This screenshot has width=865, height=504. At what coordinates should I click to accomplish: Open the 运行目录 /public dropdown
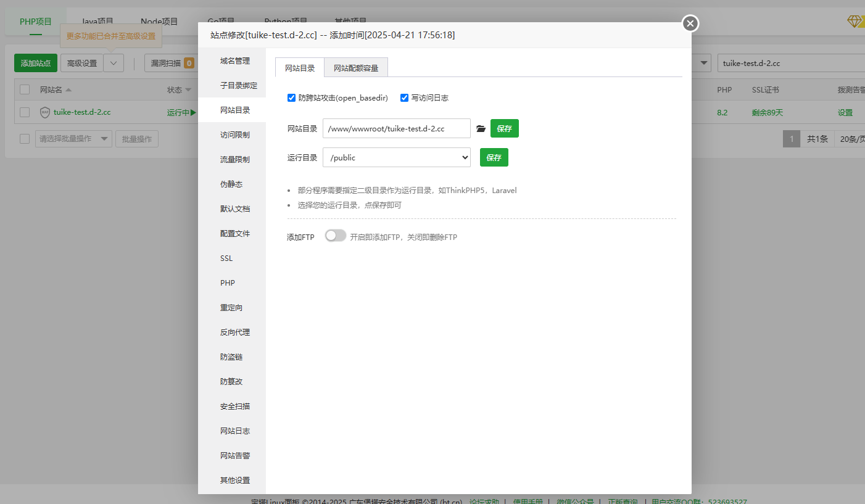click(397, 157)
